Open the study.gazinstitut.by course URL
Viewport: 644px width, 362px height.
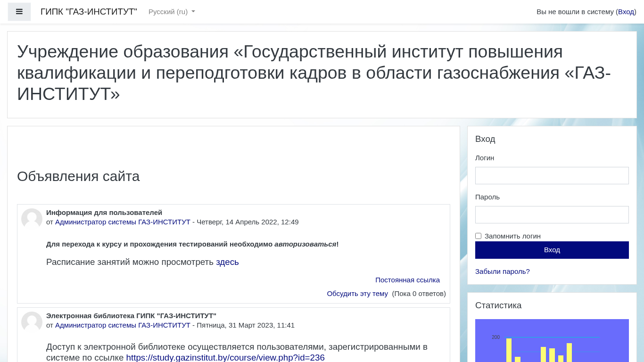pos(225,357)
